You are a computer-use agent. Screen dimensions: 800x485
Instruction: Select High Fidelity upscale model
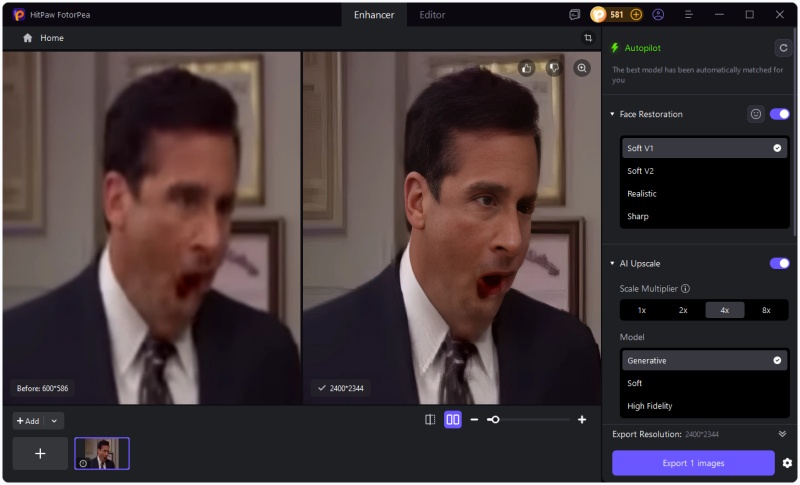coord(704,406)
